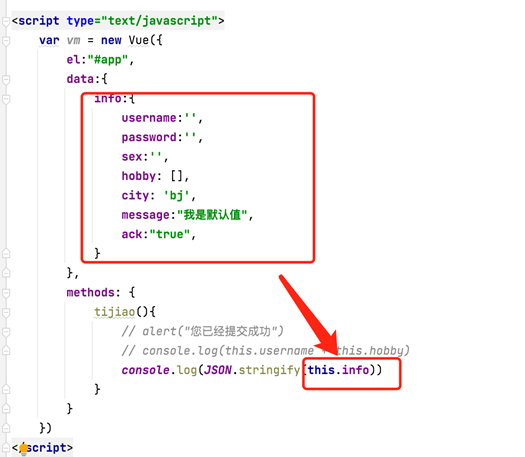
Task: Click the 'username' property key
Action: (149, 118)
